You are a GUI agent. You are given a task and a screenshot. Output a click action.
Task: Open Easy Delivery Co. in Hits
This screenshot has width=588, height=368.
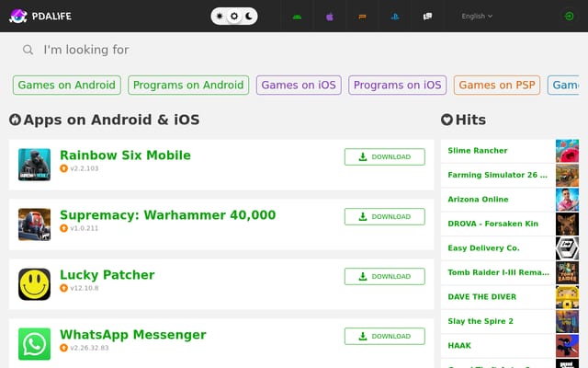click(483, 248)
